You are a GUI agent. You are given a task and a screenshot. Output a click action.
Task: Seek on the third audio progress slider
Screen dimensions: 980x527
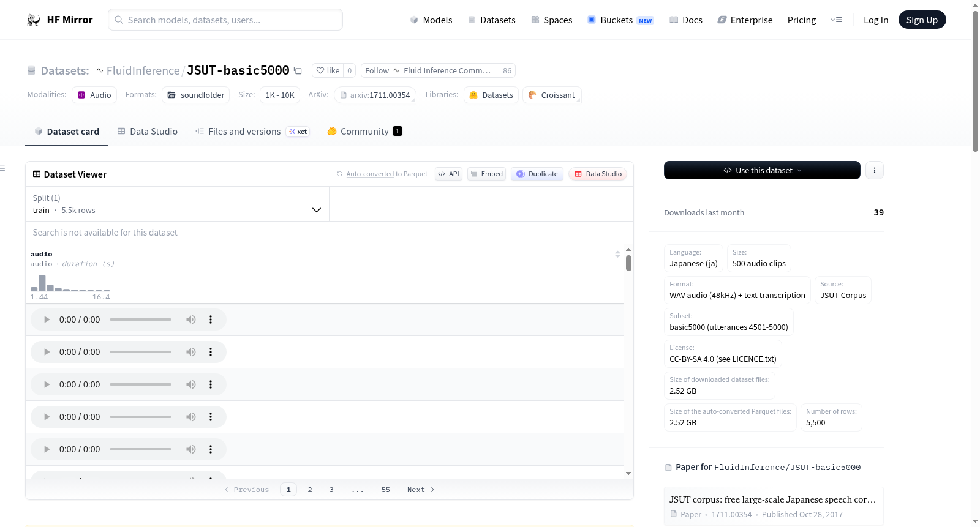pyautogui.click(x=140, y=384)
